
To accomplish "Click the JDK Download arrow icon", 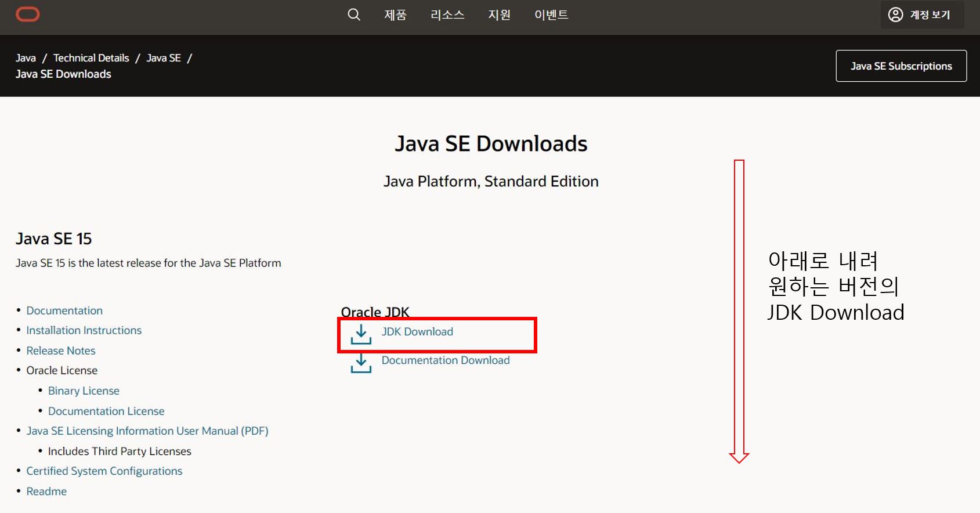I will click(361, 334).
